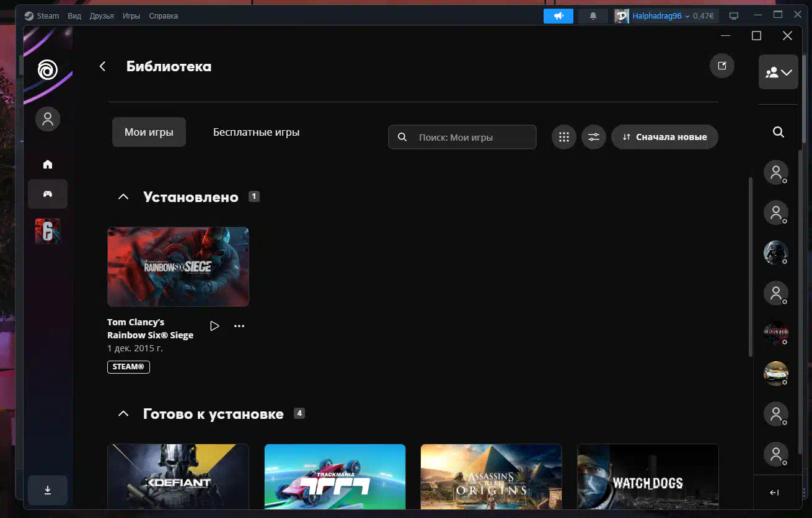This screenshot has width=812, height=518.
Task: Open downloads via download arrow icon
Action: pyautogui.click(x=48, y=490)
